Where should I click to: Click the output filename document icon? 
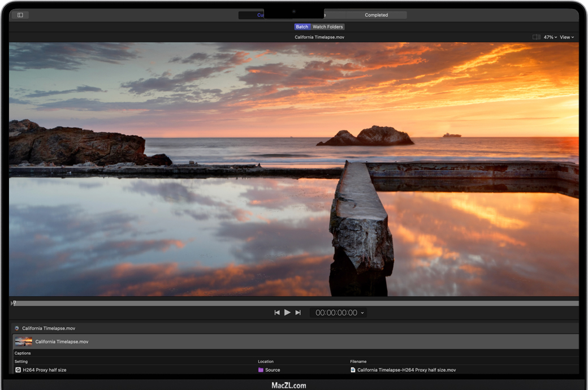tap(353, 370)
